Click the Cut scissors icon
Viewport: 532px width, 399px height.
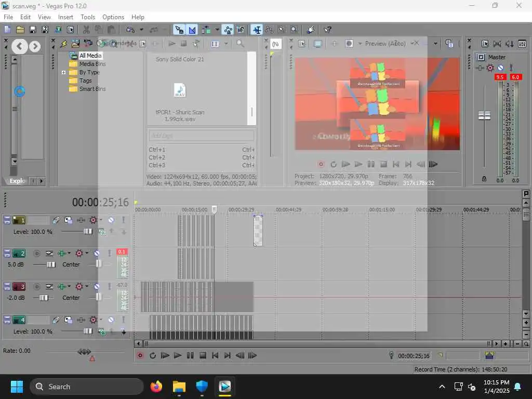coord(86,30)
